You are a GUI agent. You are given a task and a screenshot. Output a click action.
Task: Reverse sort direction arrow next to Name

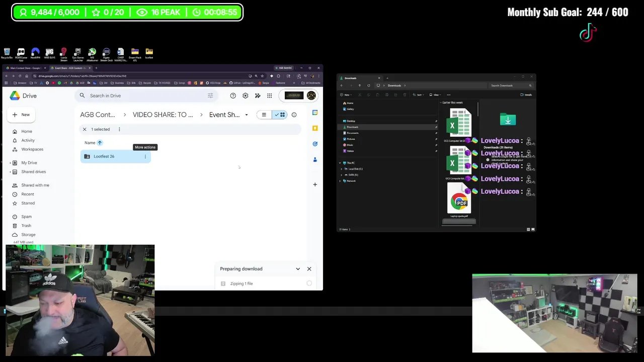coord(100,143)
